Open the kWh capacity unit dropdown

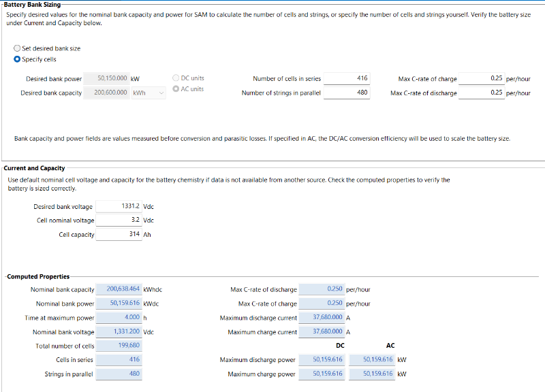[x=149, y=93]
